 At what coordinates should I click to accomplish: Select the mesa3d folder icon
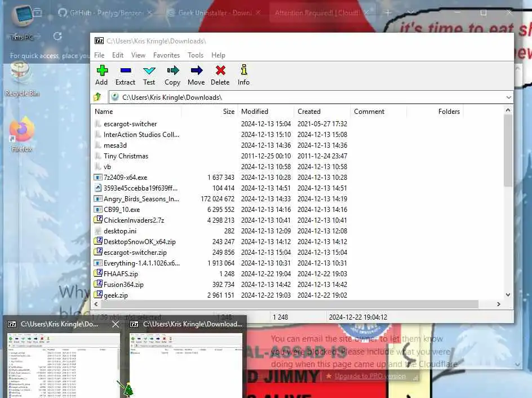coord(97,145)
